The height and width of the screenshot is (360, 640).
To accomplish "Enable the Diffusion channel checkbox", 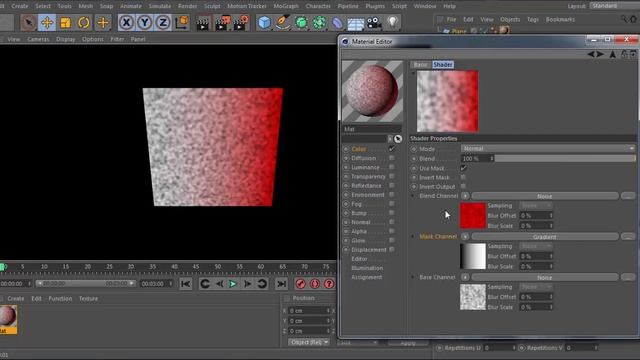I will [392, 158].
